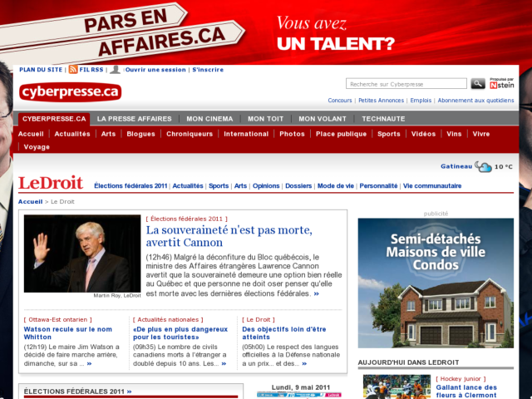
Task: Open Mode de vie section
Action: coord(336,186)
